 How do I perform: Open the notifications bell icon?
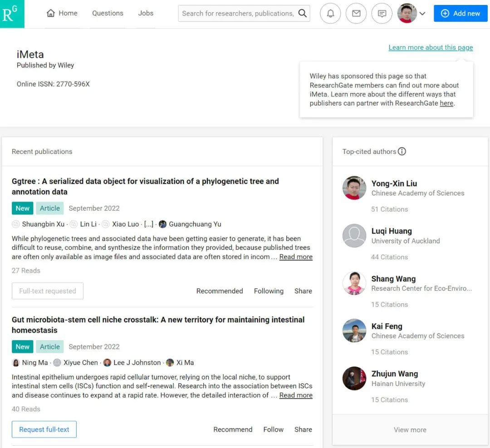click(x=330, y=14)
